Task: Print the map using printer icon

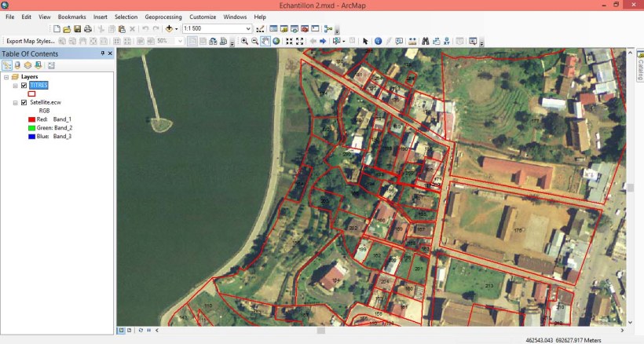Action: [x=87, y=29]
